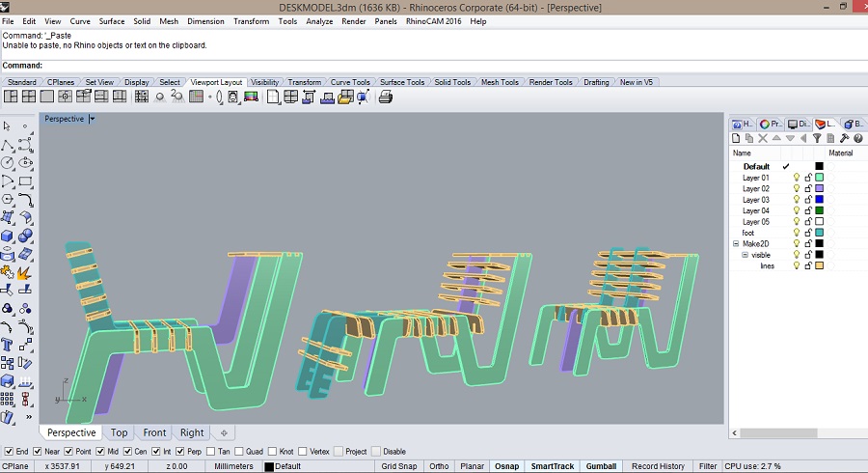Click the Fillet curves tool icon

click(25, 199)
